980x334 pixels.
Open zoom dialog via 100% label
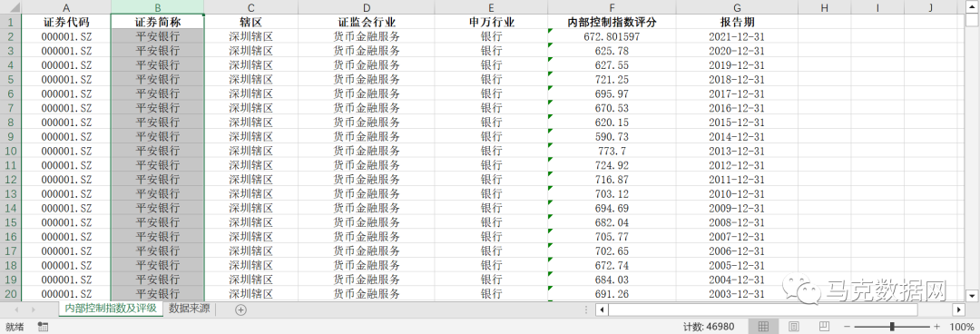tap(961, 327)
